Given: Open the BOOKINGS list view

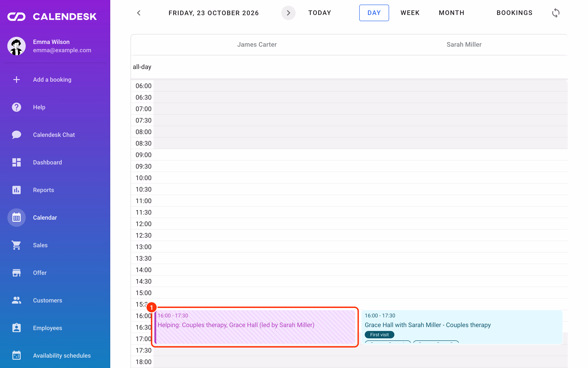Looking at the screenshot, I should (x=515, y=13).
